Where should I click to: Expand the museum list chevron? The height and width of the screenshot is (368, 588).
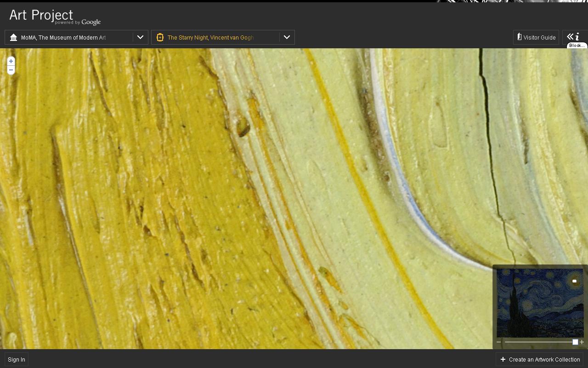pyautogui.click(x=141, y=37)
